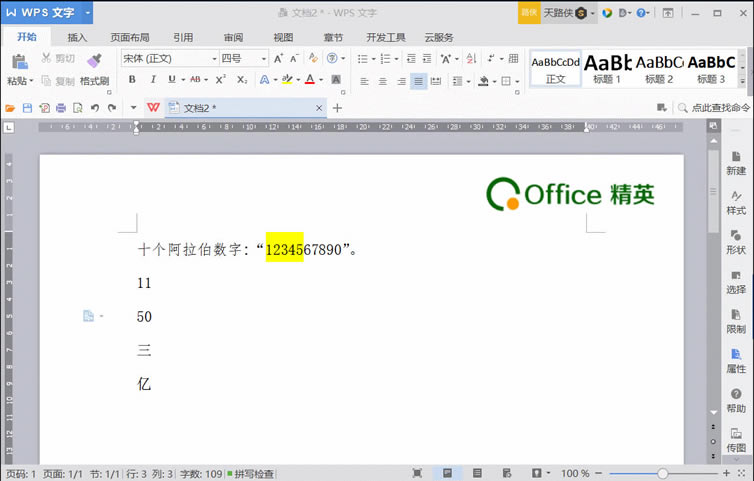Toggle Superscript X² formatting
Image resolution: width=754 pixels, height=481 pixels.
click(221, 79)
